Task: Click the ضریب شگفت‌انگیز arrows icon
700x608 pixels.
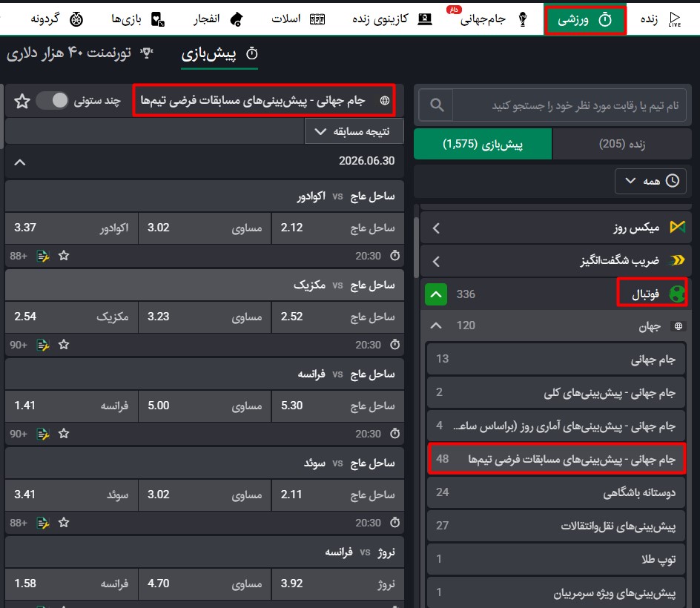Action: coord(677,260)
